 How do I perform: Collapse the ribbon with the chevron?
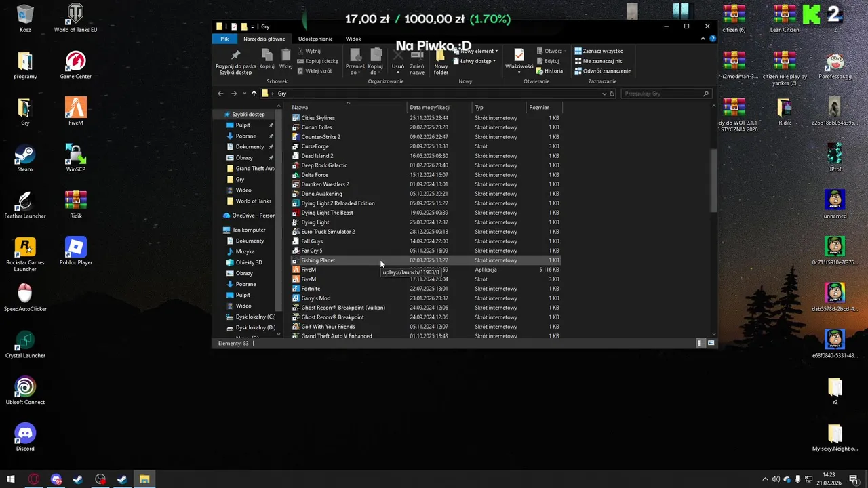coord(703,39)
